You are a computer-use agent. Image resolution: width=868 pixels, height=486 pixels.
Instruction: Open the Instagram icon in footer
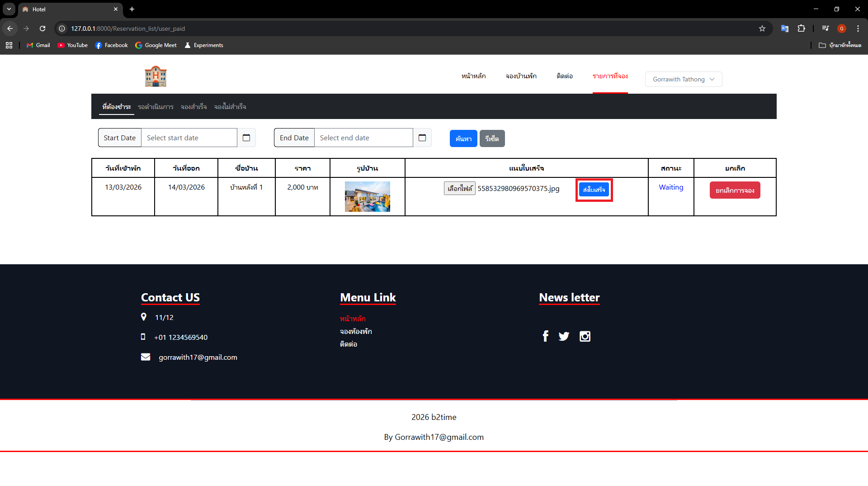tap(585, 336)
